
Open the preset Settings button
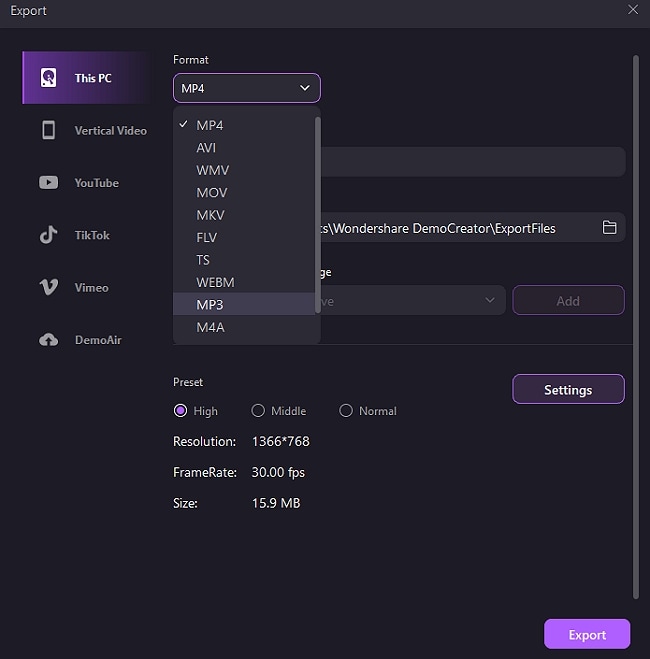point(568,390)
